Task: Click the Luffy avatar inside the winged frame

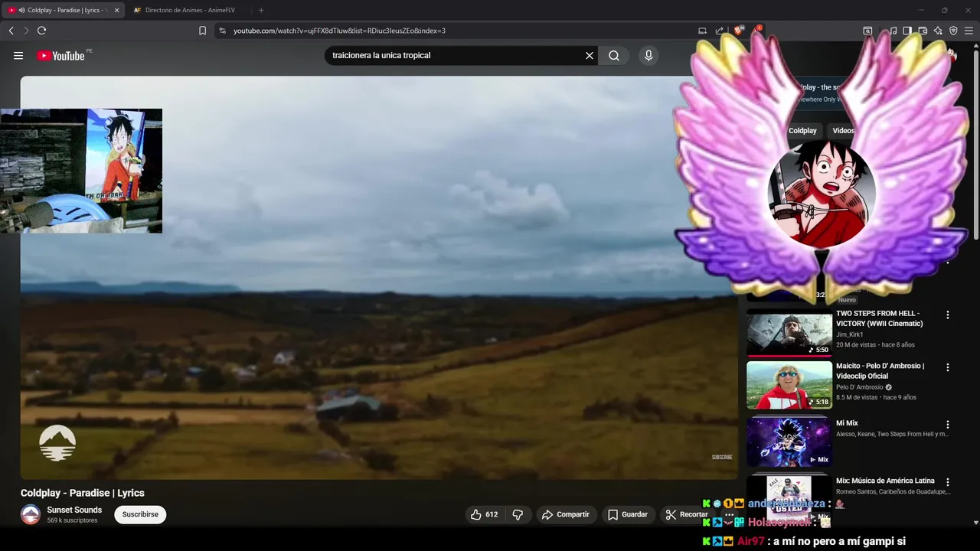Action: 822,194
